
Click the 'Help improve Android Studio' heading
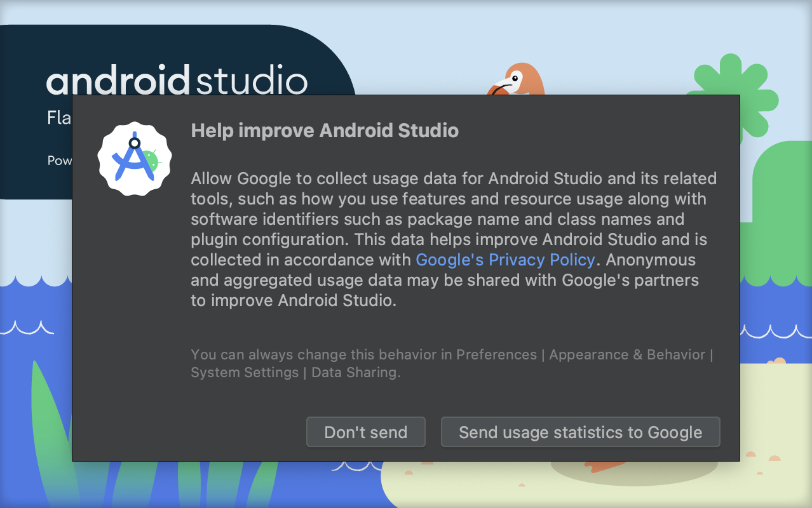click(x=325, y=131)
